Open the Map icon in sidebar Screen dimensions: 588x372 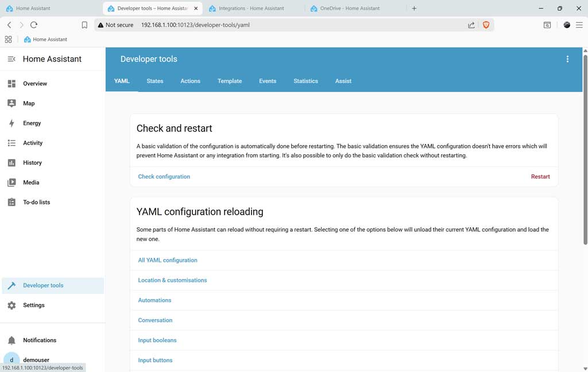(11, 103)
